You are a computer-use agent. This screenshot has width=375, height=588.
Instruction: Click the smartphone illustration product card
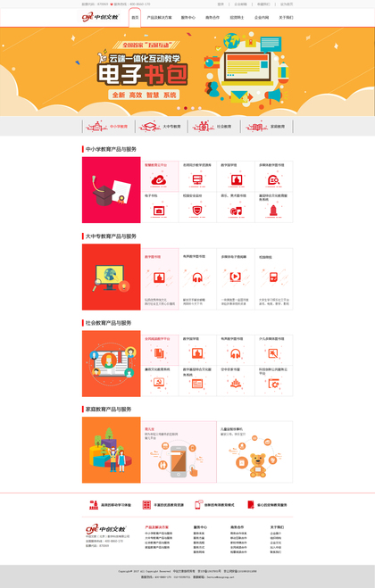179,451
